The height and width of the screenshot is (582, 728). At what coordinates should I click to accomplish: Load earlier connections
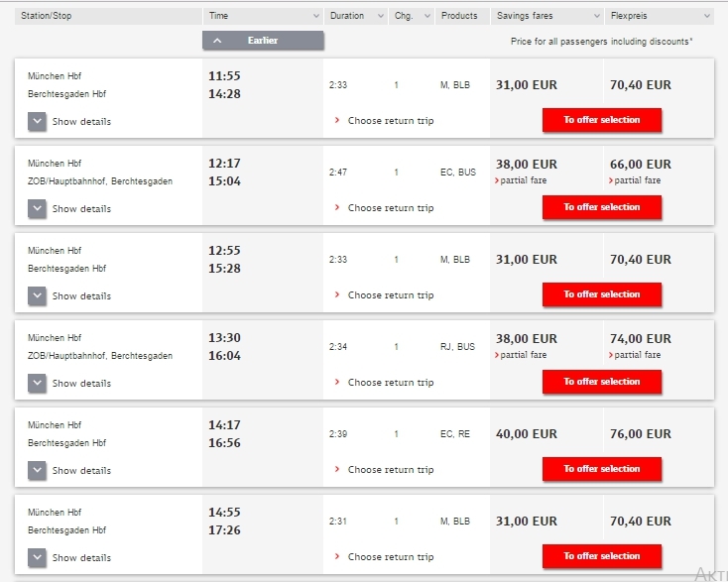coord(263,41)
